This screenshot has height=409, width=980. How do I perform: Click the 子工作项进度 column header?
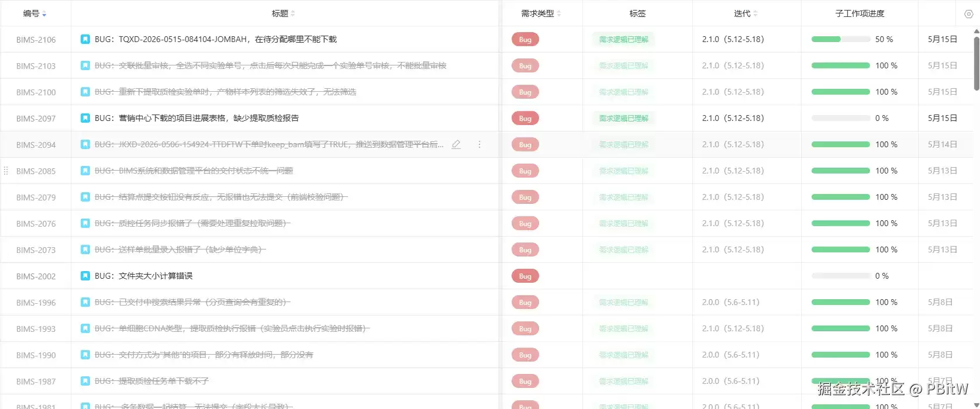(860, 13)
